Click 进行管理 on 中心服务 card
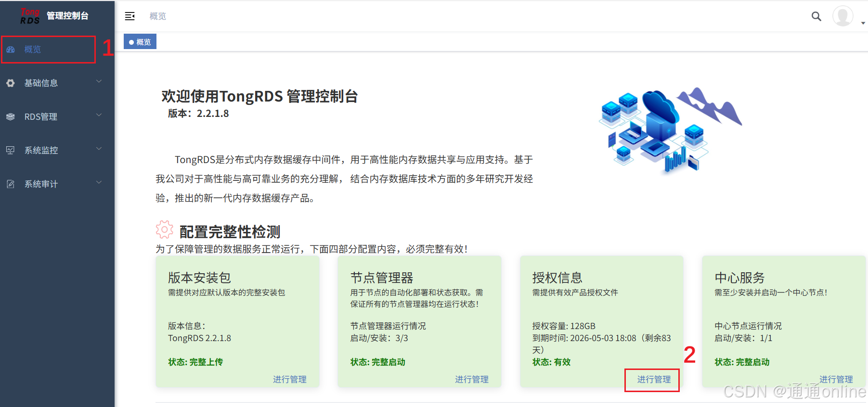Screen dimensions: 868x407 click(x=836, y=380)
